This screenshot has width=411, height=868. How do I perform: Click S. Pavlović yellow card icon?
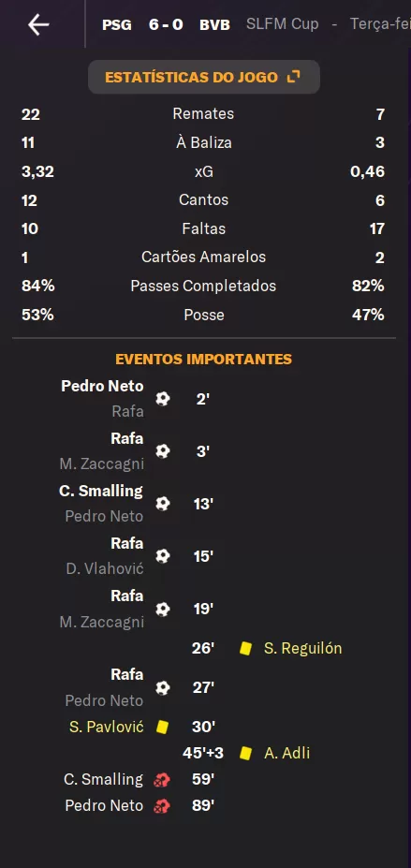pos(162,727)
